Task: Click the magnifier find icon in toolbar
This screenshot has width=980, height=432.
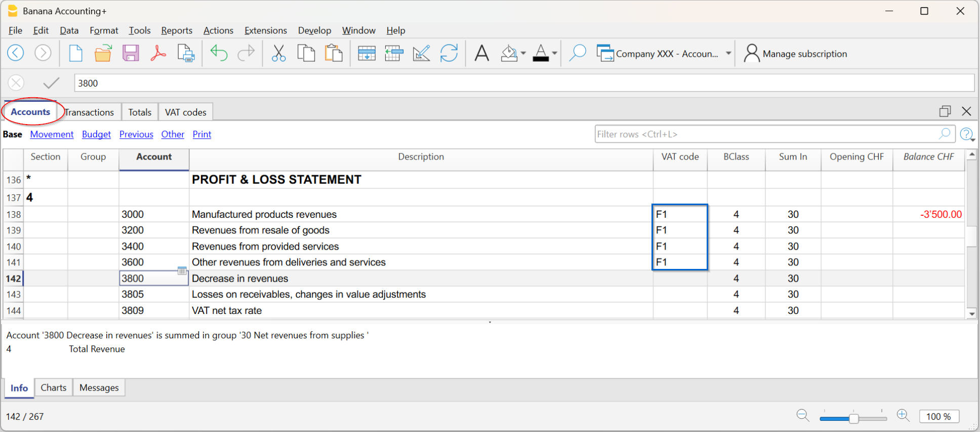Action: click(x=577, y=53)
